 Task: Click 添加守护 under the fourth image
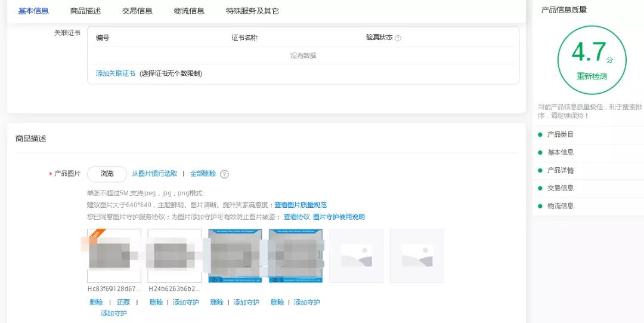(x=307, y=303)
